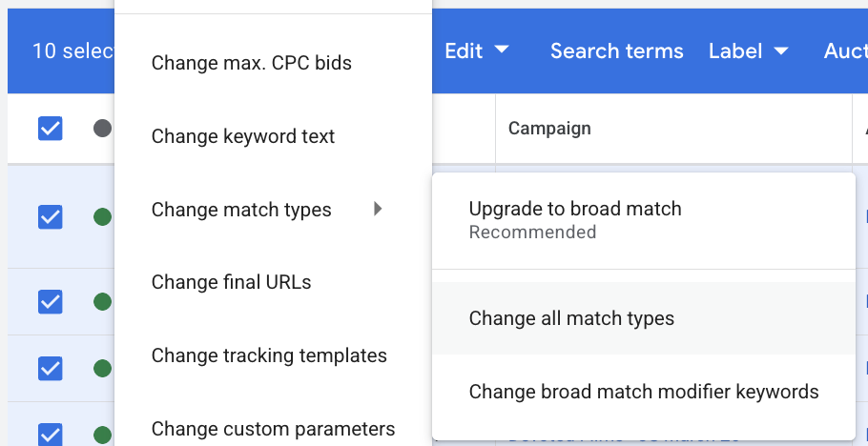Click Search terms button in toolbar
Screen dimensions: 868x446
[616, 51]
